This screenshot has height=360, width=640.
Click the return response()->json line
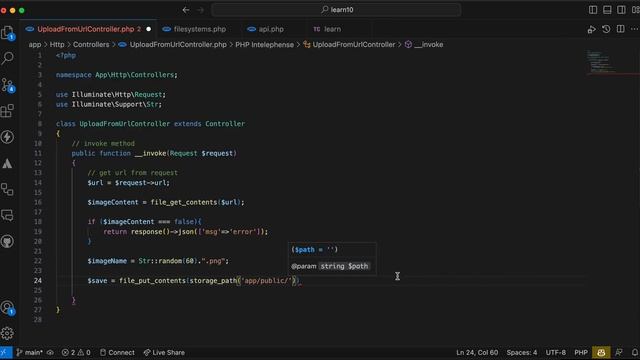pyautogui.click(x=185, y=231)
